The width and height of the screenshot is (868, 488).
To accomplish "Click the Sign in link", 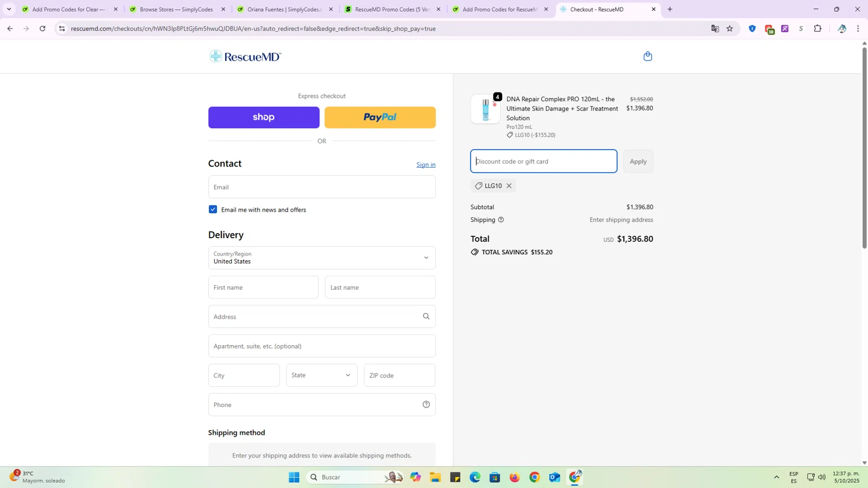I will pyautogui.click(x=426, y=165).
